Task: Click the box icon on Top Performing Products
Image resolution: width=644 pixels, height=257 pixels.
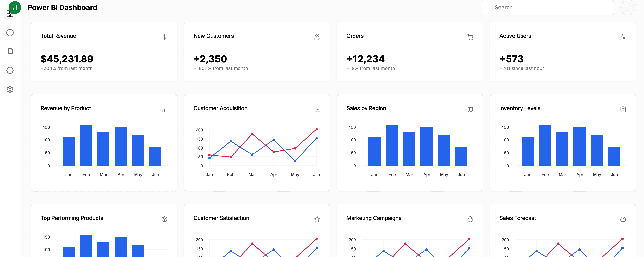Action: (164, 219)
